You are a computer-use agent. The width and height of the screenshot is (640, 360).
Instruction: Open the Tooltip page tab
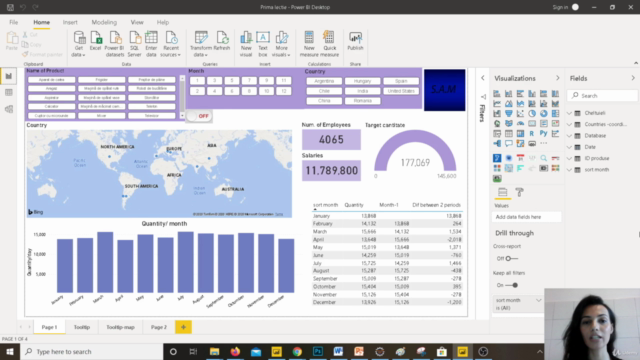click(x=82, y=327)
